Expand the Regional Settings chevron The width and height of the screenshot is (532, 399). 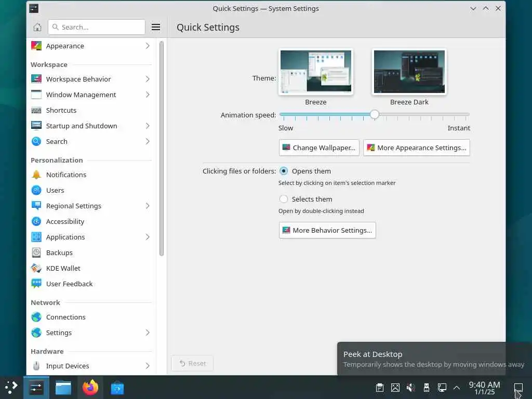point(148,206)
